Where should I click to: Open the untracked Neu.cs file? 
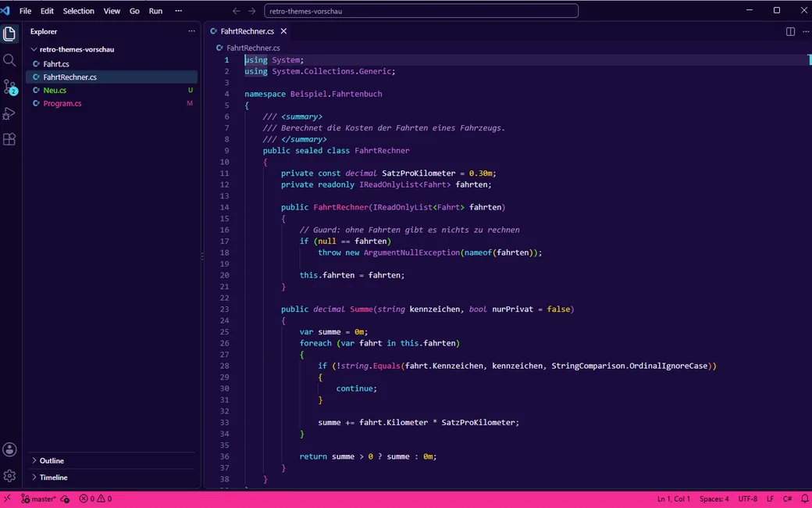click(112, 90)
